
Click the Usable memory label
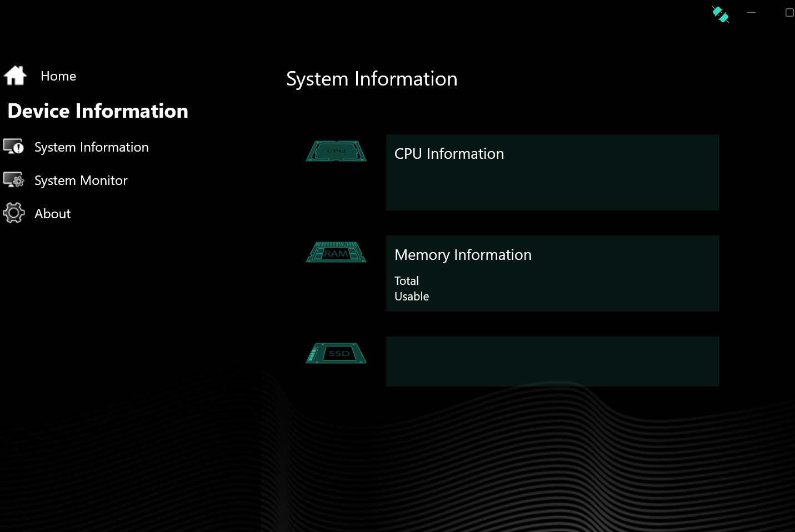click(x=412, y=296)
